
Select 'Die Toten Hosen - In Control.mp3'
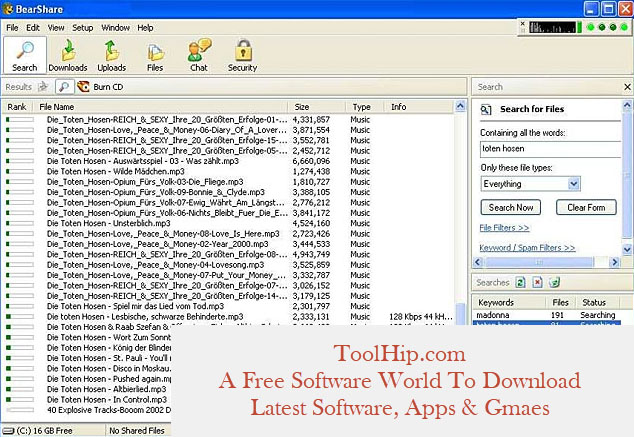pos(87,400)
